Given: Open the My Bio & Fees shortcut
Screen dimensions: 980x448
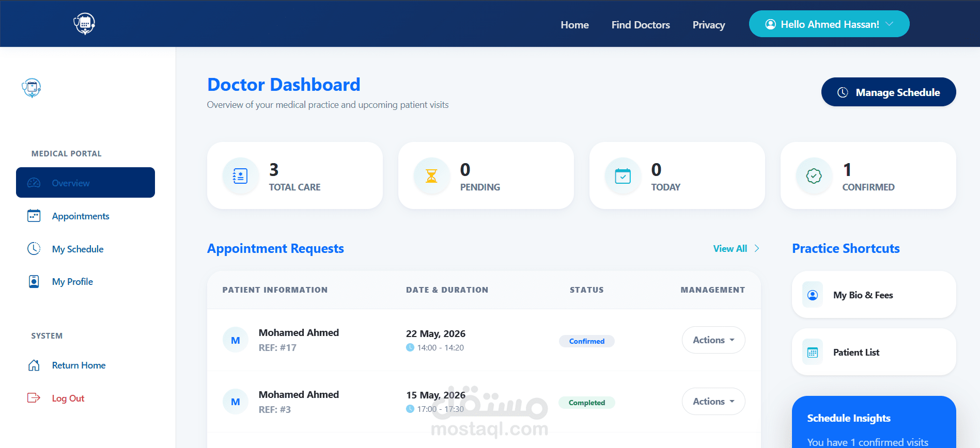Looking at the screenshot, I should 874,295.
